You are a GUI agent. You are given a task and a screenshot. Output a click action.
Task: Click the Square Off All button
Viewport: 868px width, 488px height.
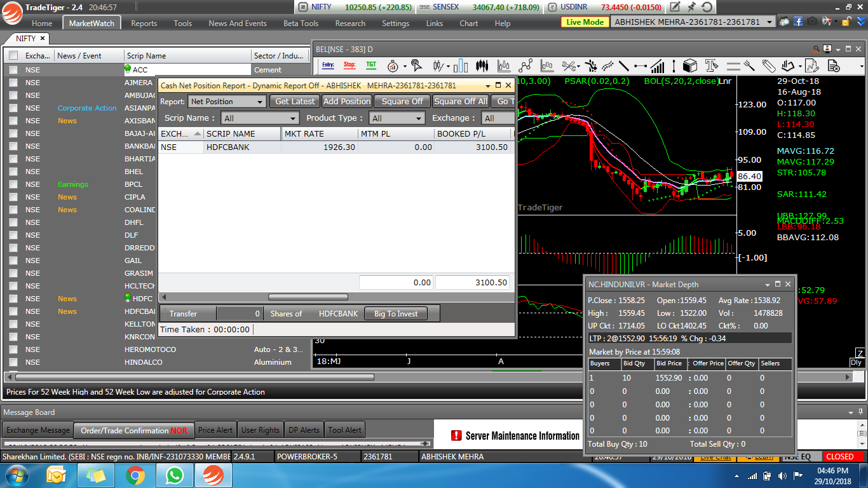(461, 102)
